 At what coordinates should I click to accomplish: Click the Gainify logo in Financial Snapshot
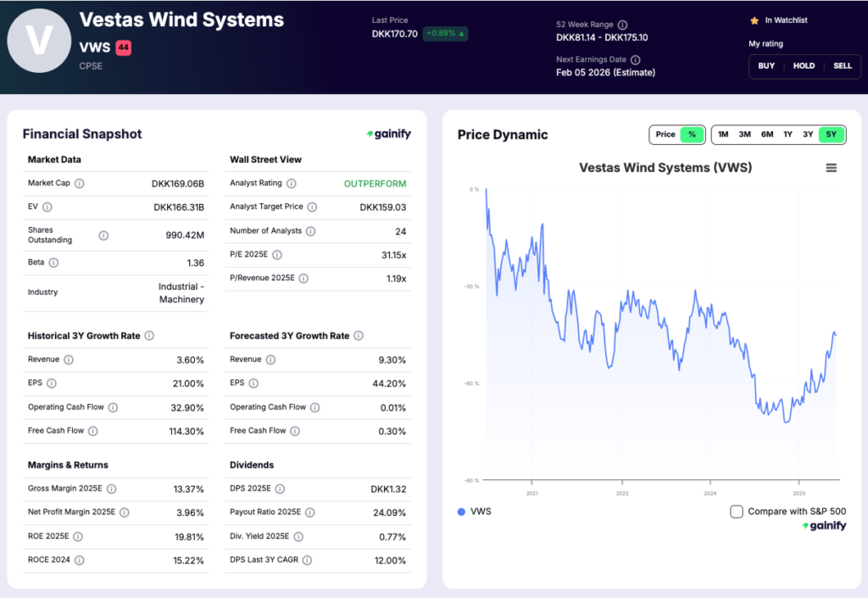pos(389,134)
